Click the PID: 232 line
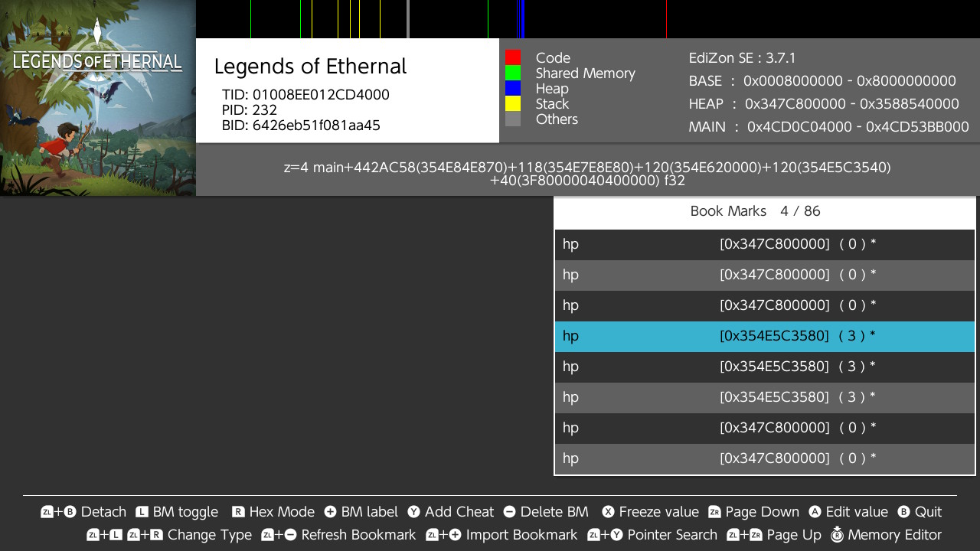The image size is (980, 551). pyautogui.click(x=250, y=110)
